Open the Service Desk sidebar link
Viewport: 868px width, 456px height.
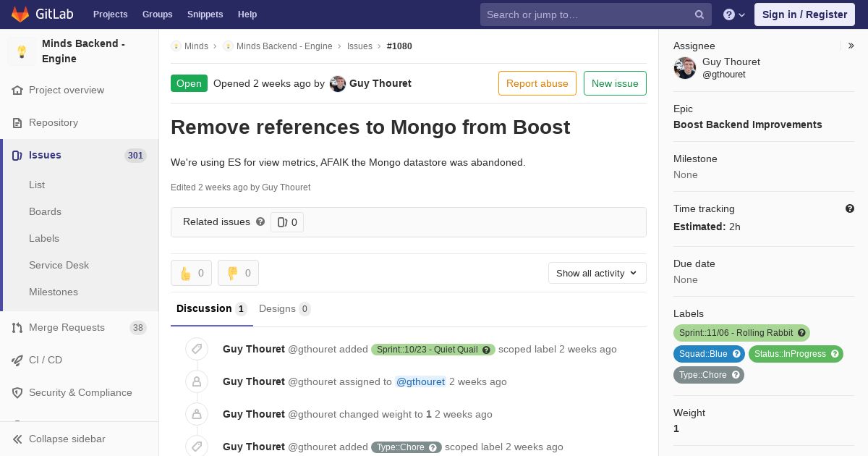(x=59, y=265)
